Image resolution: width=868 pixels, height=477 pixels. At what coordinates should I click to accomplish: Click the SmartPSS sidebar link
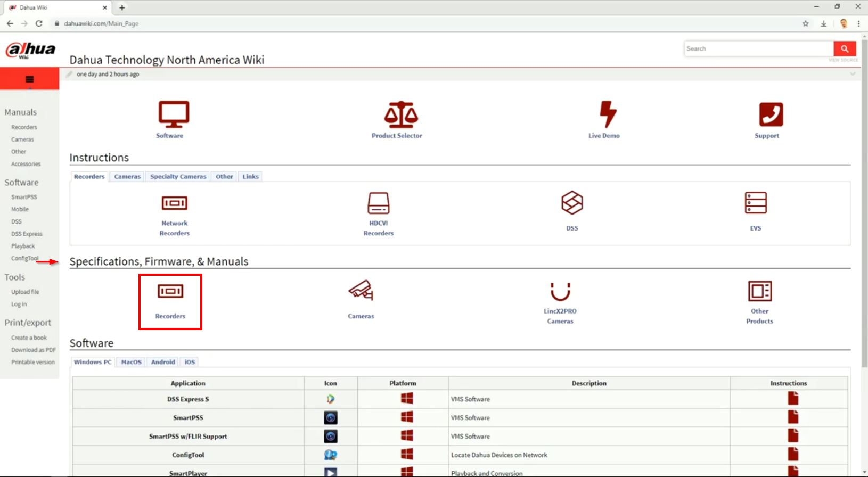(x=24, y=197)
